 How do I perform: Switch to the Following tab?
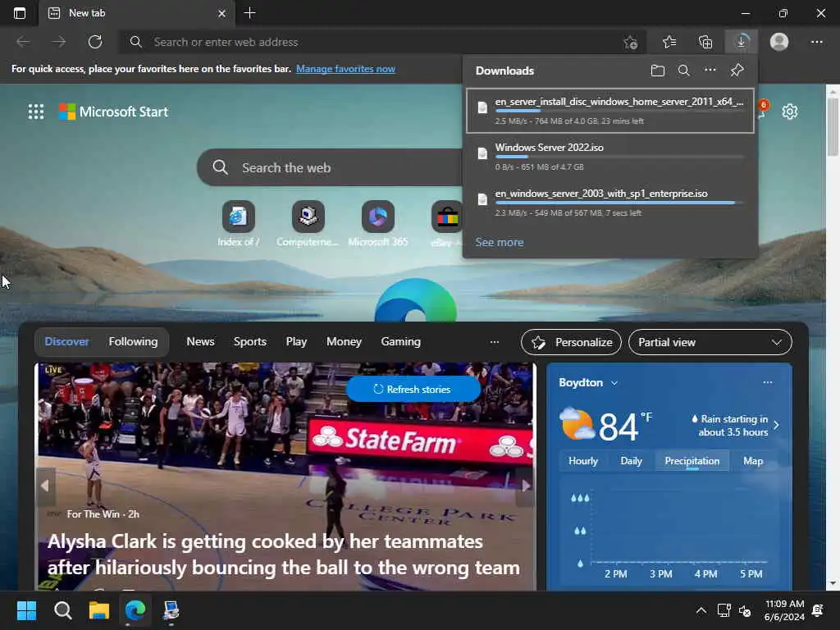point(133,342)
